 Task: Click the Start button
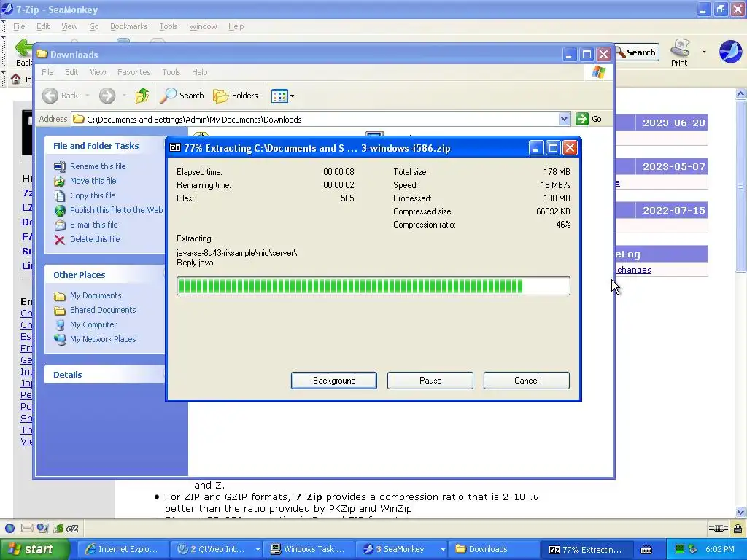click(x=34, y=549)
